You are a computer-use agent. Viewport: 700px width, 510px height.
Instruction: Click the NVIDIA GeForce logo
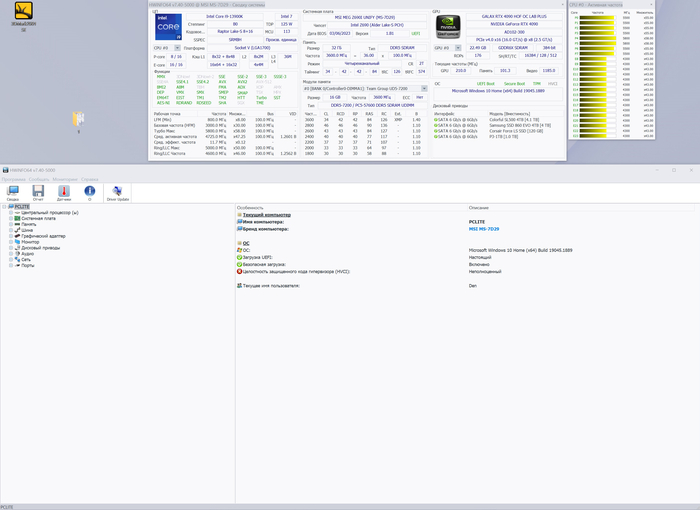[x=450, y=27]
